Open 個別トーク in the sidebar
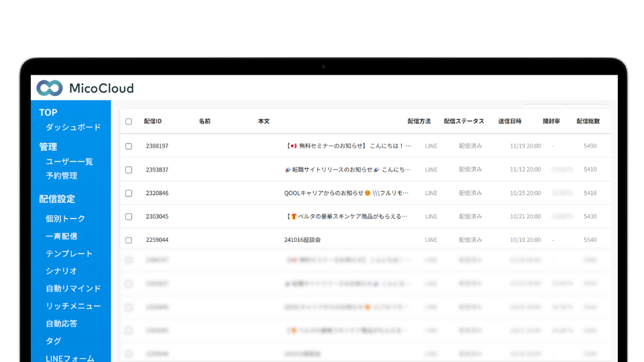This screenshot has width=644, height=362. point(65,219)
